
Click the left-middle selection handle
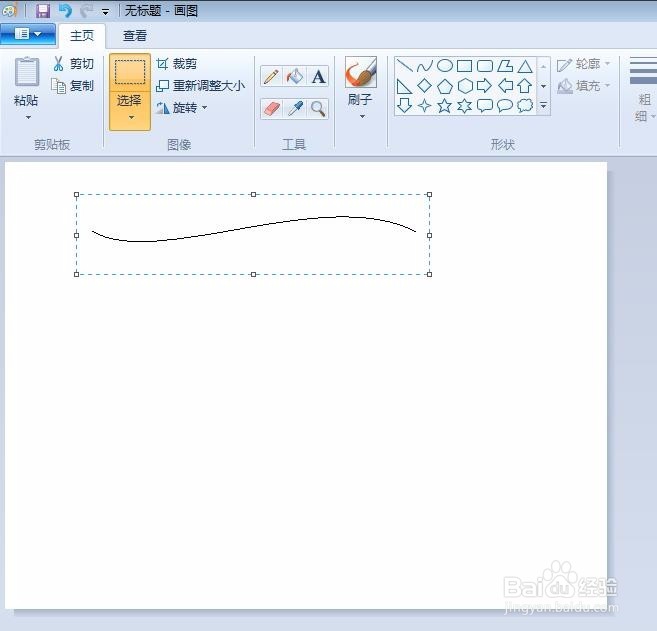pos(76,235)
